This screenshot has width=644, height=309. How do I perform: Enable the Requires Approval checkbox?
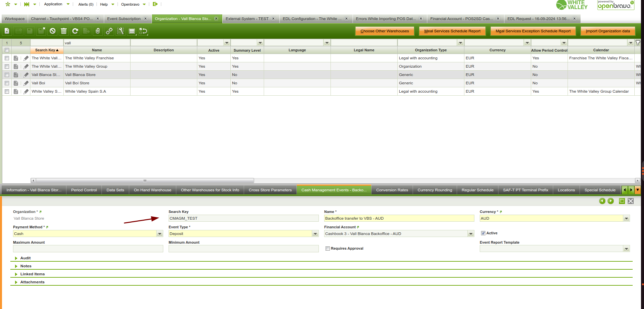pos(328,249)
